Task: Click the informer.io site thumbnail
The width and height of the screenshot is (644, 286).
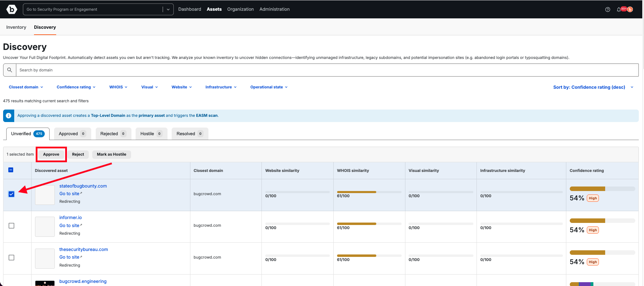Action: click(45, 227)
